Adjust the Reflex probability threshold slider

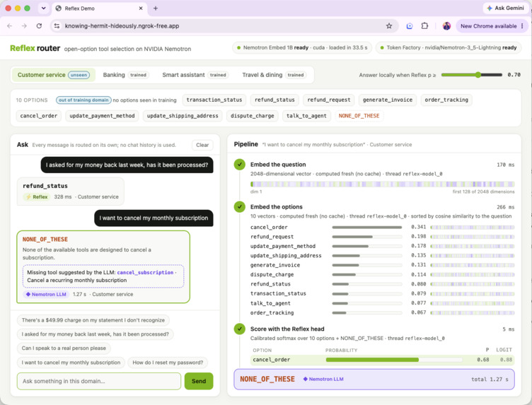pos(478,74)
